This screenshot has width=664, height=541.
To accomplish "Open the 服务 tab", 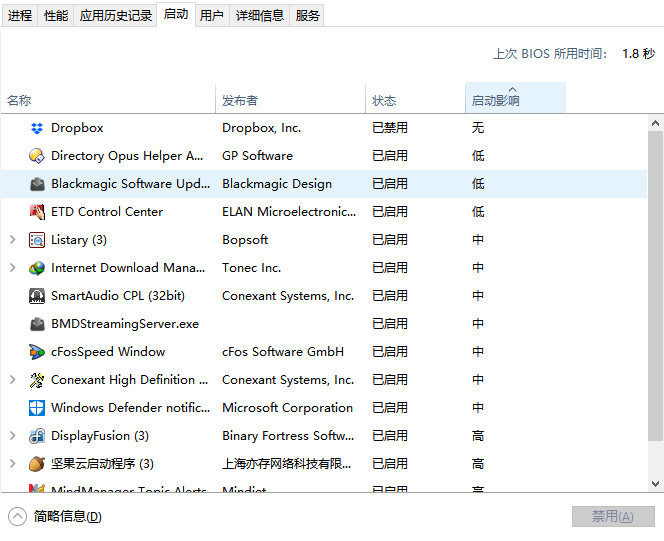I will (x=308, y=16).
